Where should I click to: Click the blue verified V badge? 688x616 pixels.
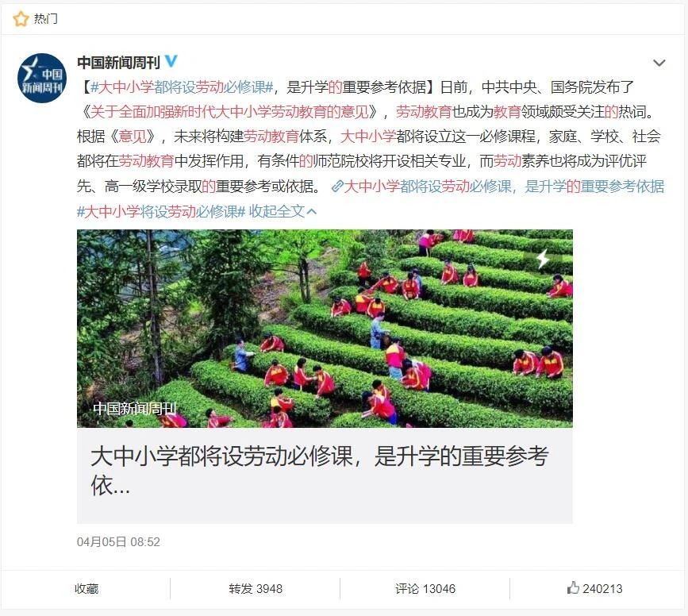(x=171, y=61)
